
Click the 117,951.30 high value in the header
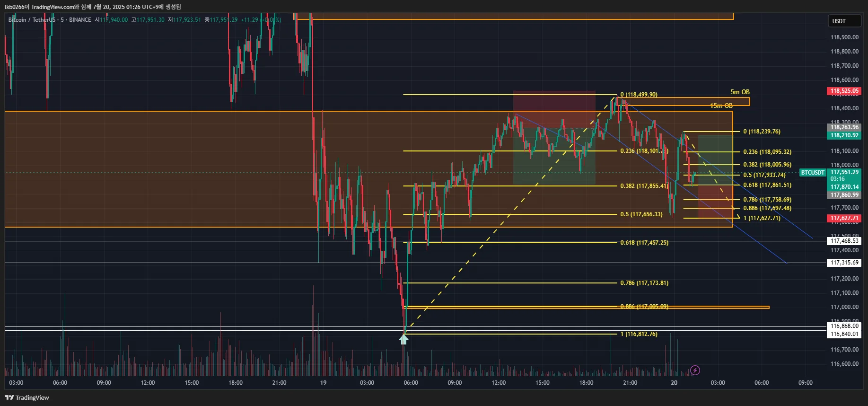point(150,20)
